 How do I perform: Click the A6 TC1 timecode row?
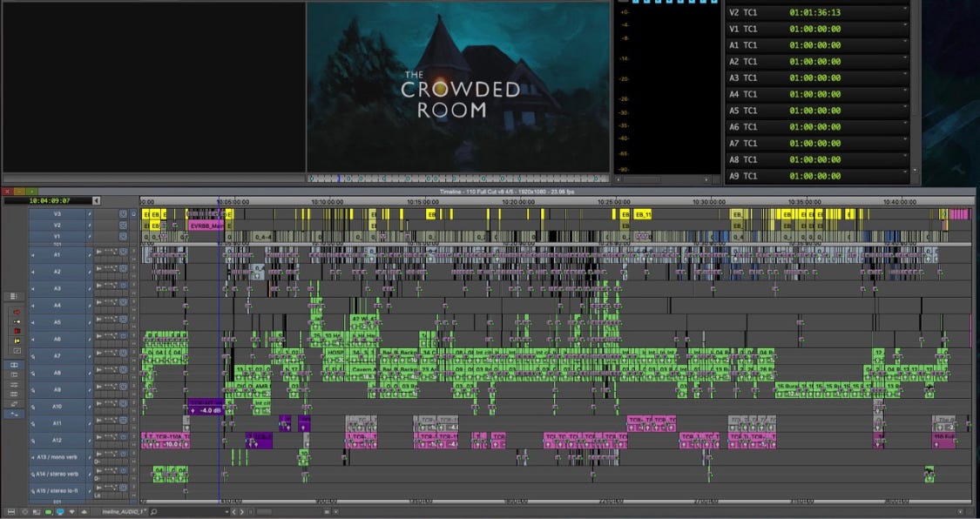coord(817,127)
